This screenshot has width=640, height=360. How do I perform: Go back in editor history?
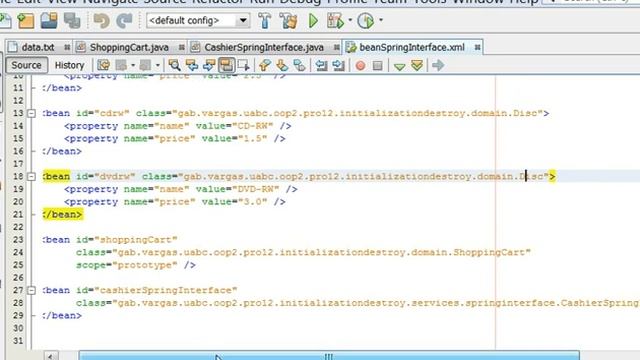tap(121, 65)
